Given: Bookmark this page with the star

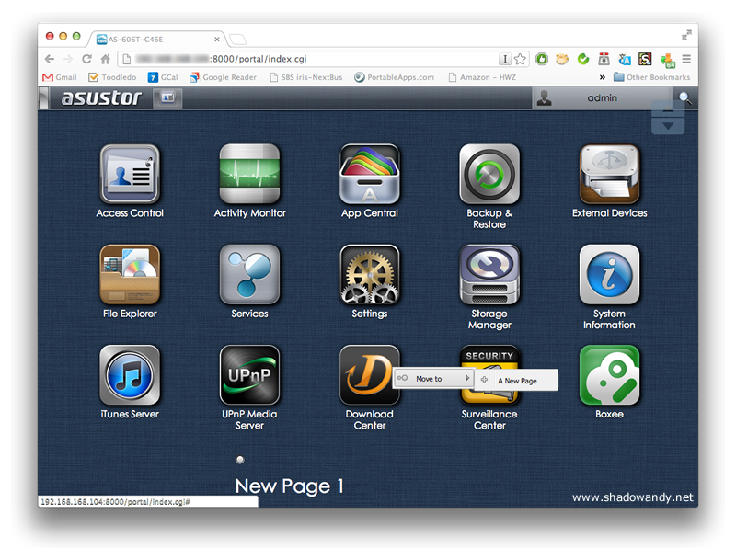Looking at the screenshot, I should [x=520, y=59].
